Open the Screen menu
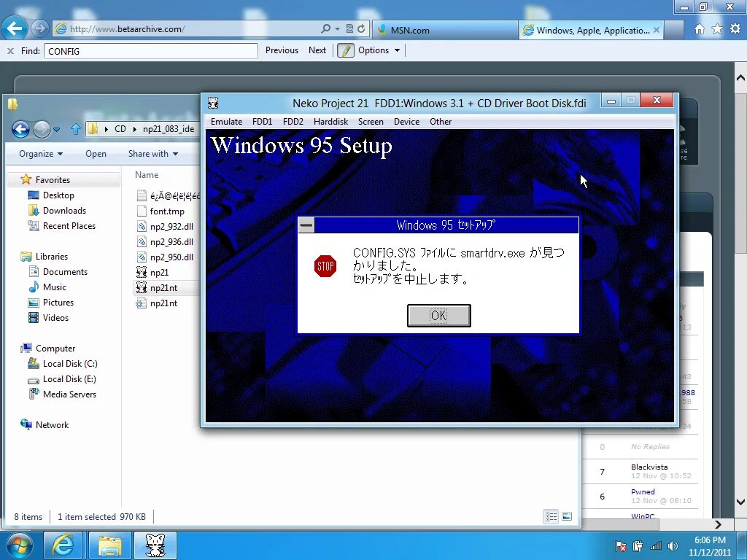This screenshot has width=747, height=560. (x=371, y=122)
